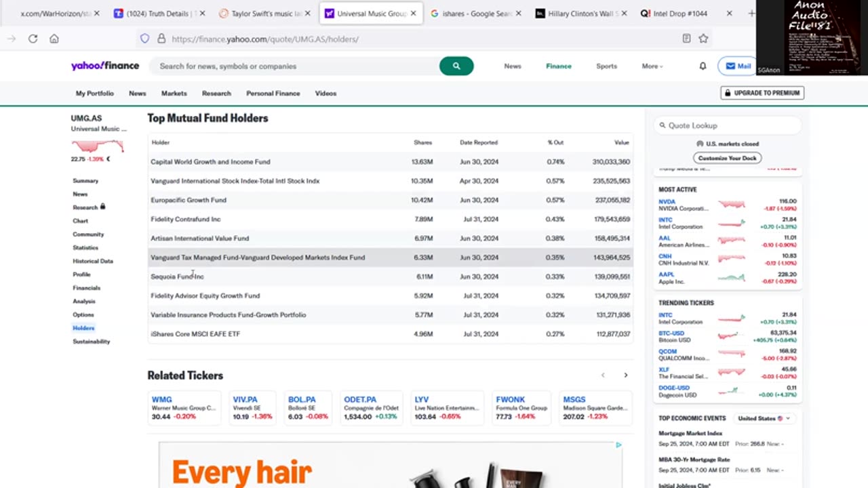Image resolution: width=868 pixels, height=488 pixels.
Task: Click the green search magnifier button
Action: (456, 66)
